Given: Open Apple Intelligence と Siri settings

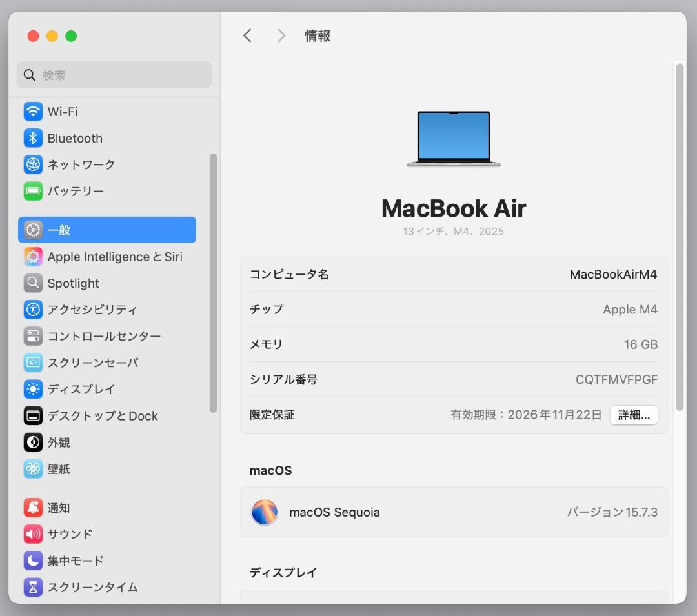Looking at the screenshot, I should click(32, 256).
